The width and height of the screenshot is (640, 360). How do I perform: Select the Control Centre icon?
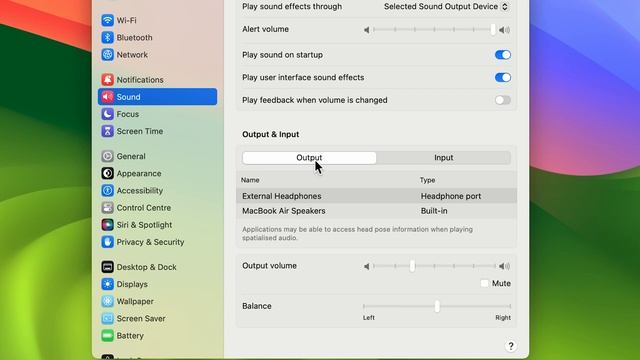tap(107, 207)
